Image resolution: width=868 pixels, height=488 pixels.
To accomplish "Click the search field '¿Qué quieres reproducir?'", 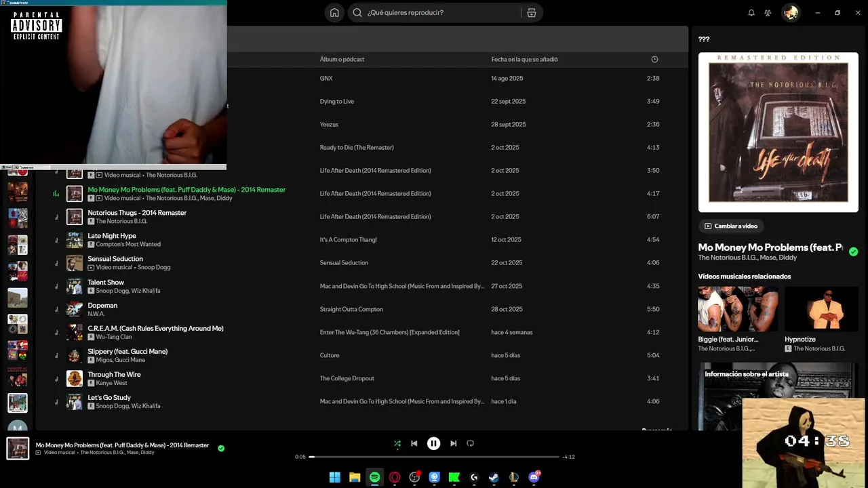I will pyautogui.click(x=444, y=12).
